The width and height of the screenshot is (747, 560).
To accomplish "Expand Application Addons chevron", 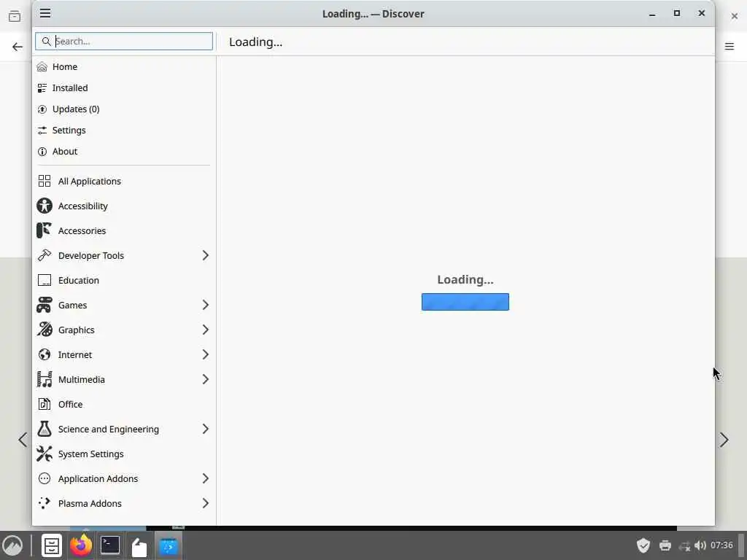I will (x=205, y=478).
